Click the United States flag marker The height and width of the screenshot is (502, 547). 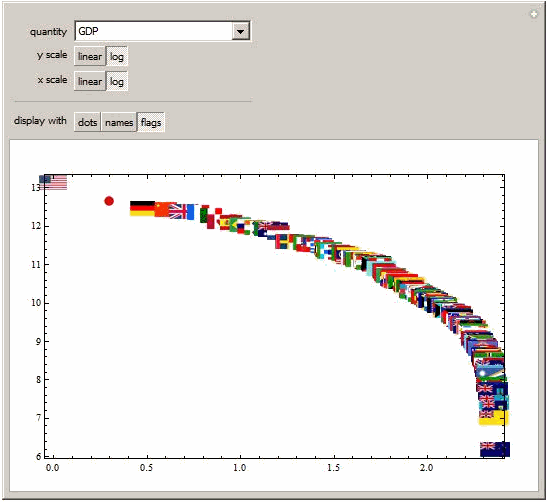[x=53, y=182]
